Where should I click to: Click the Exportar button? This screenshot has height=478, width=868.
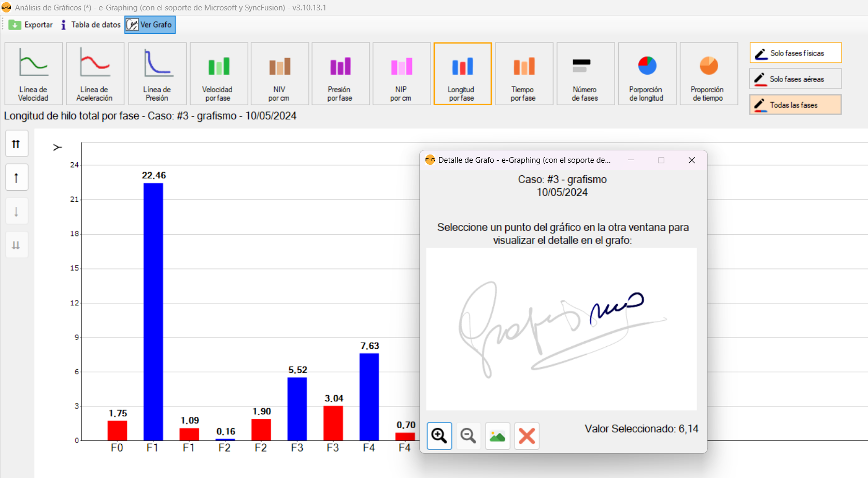point(31,25)
